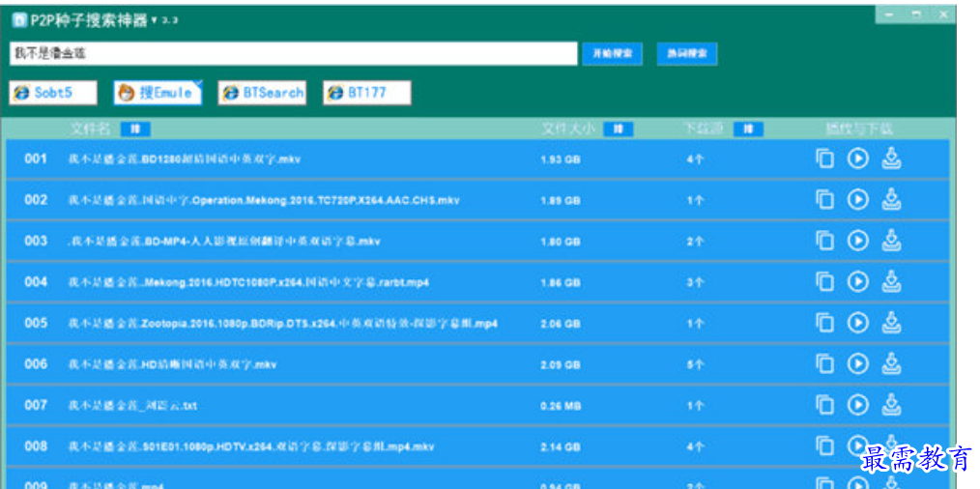The width and height of the screenshot is (980, 489).
Task: Switch to 搜Emule search source
Action: [x=159, y=93]
